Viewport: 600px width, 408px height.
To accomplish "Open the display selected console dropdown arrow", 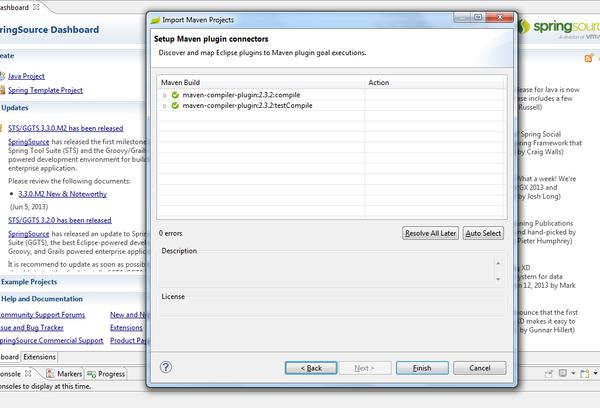I will click(x=573, y=373).
